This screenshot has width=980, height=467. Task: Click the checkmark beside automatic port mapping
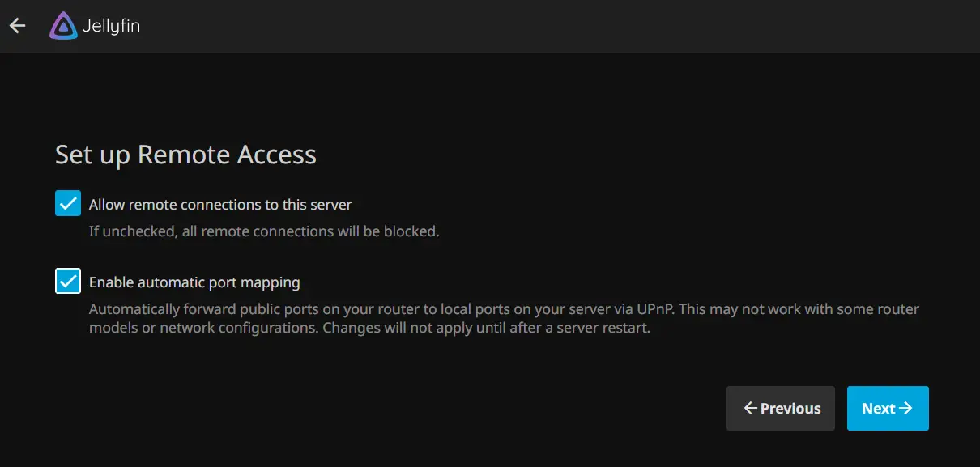click(68, 282)
